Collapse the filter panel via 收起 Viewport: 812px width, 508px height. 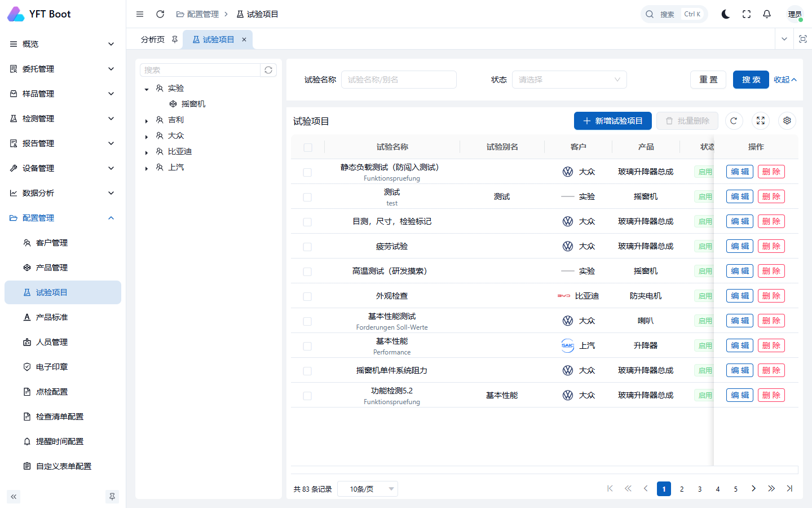[x=785, y=80]
